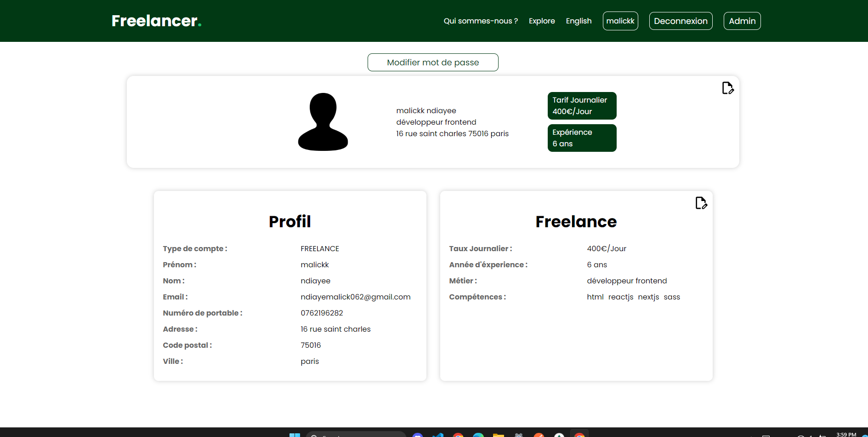
Task: Log out with the Deconnexion button
Action: tap(681, 21)
